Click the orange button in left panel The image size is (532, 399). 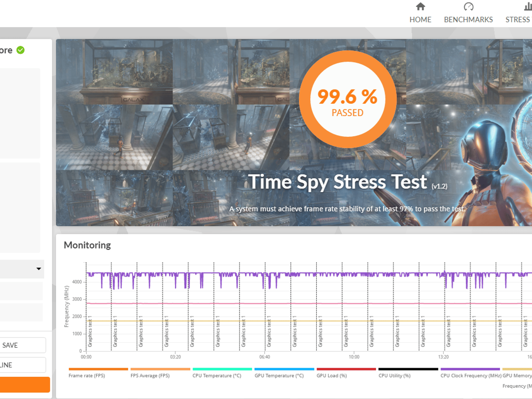coord(25,385)
